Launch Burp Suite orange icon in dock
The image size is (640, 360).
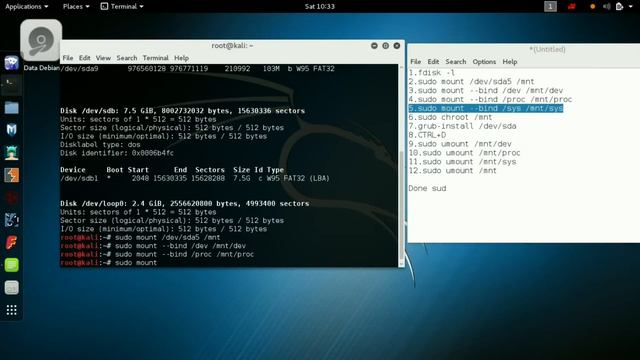(11, 175)
